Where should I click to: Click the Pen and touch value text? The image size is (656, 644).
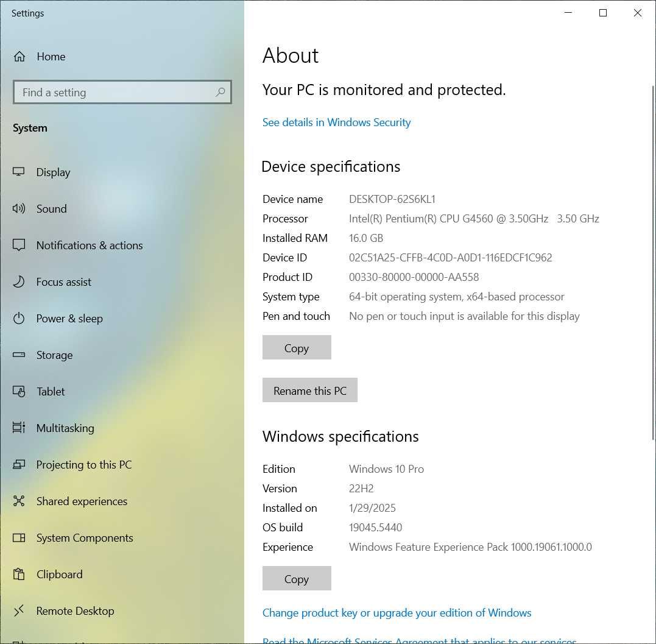(464, 316)
